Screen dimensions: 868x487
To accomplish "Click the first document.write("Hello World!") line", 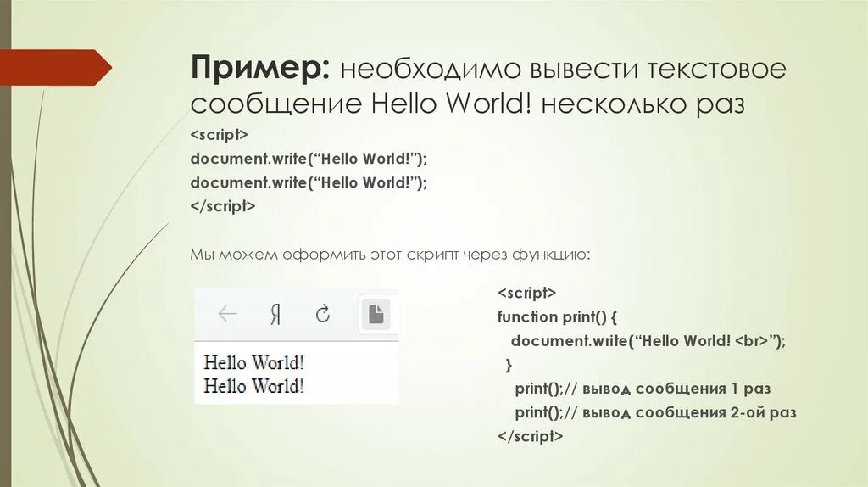I will 309,159.
